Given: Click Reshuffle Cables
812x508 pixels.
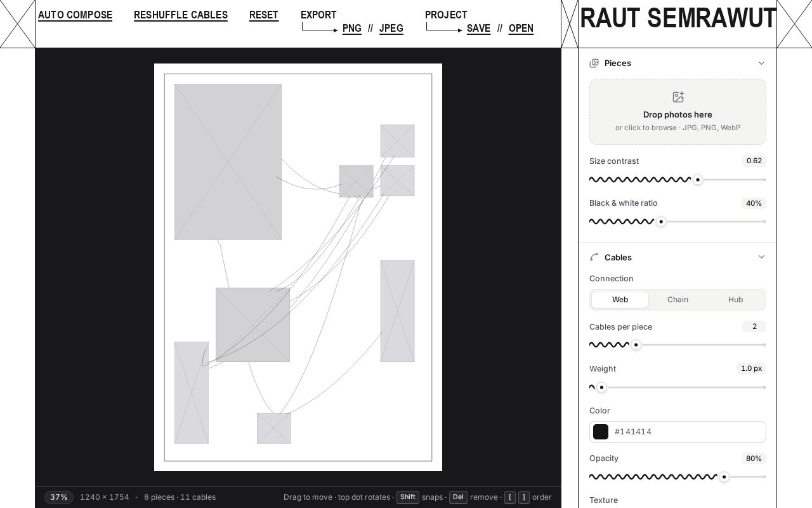Looking at the screenshot, I should pos(181,15).
